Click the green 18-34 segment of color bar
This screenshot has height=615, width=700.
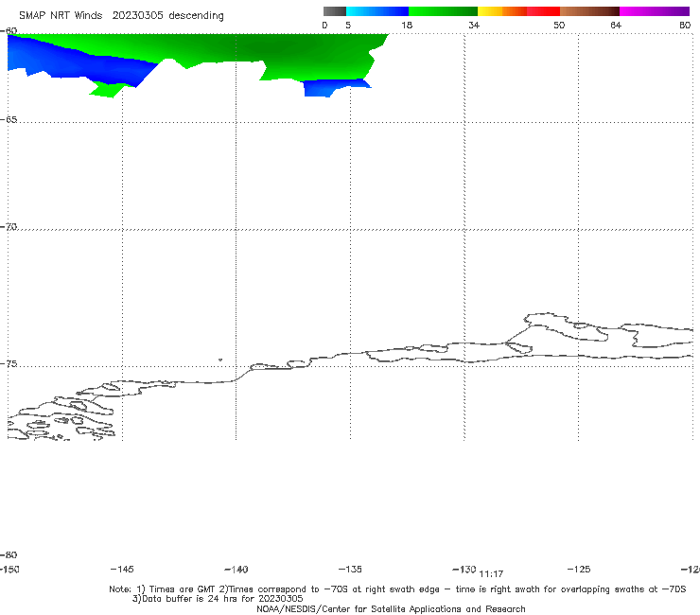pos(443,11)
